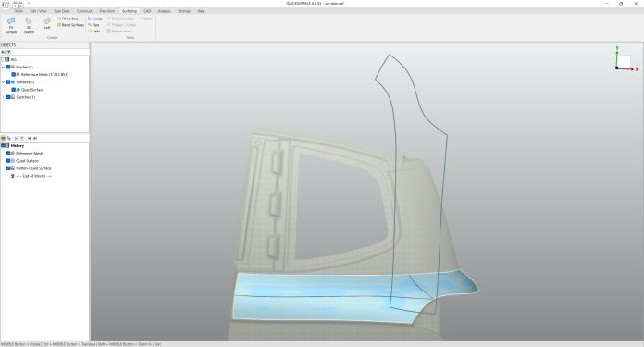
Task: Toggle the ALL objects checkbox
Action: point(4,59)
